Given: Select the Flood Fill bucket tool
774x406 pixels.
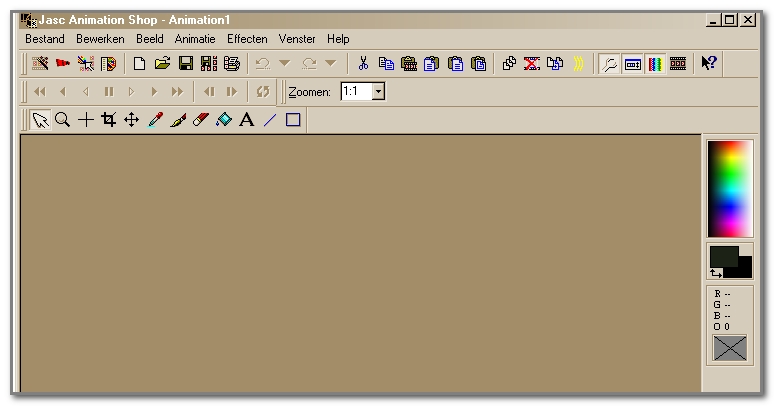Looking at the screenshot, I should click(224, 120).
